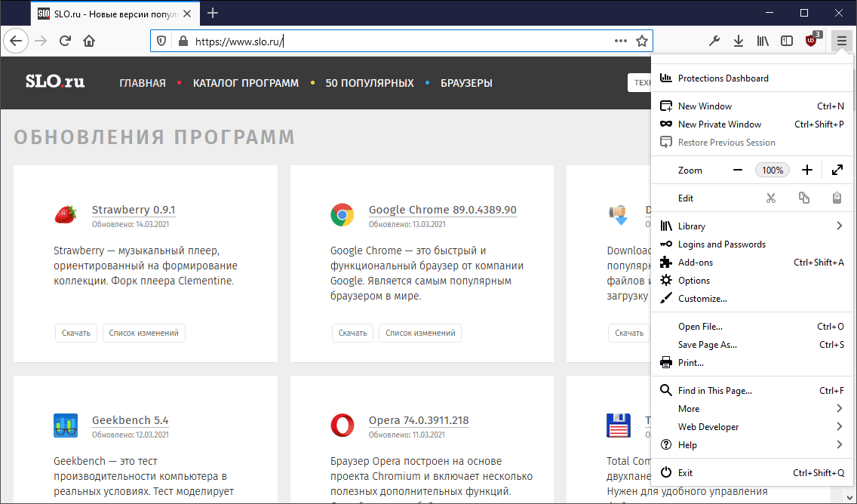857x504 pixels.
Task: Go to ГЛАВНАЯ in site navigation
Action: pyautogui.click(x=143, y=83)
